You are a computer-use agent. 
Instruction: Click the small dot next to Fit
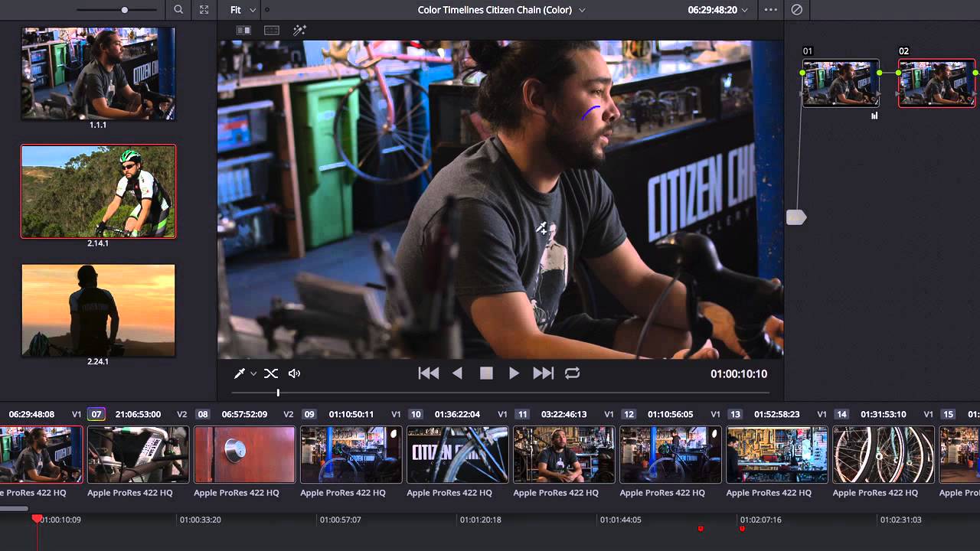coord(266,10)
